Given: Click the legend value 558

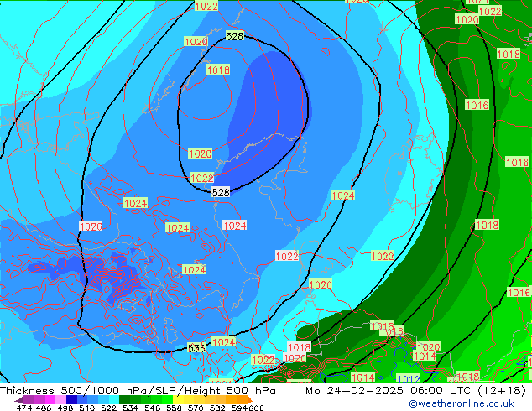Looking at the screenshot, I should (174, 408).
